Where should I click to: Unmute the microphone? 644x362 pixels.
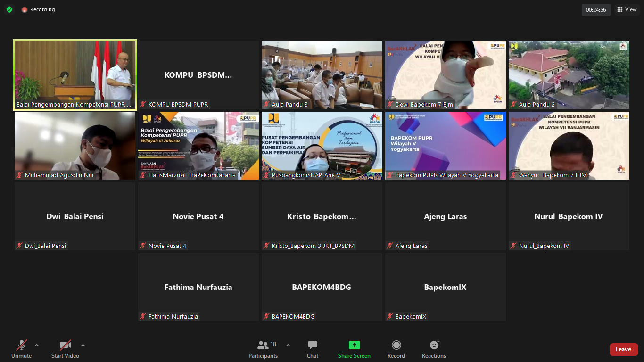pos(22,350)
